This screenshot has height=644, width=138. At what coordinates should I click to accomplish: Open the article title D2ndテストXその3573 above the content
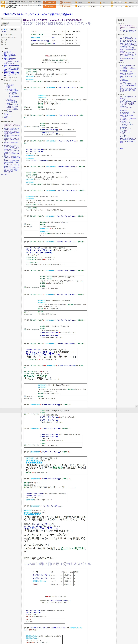click(x=54, y=20)
